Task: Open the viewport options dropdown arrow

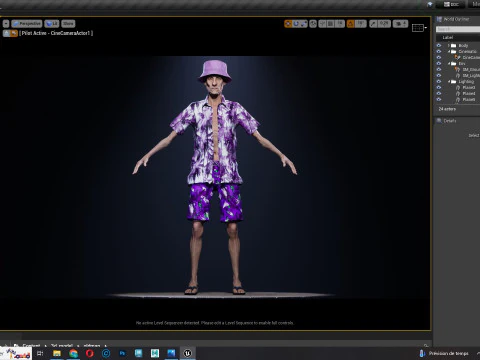Action: pos(6,24)
